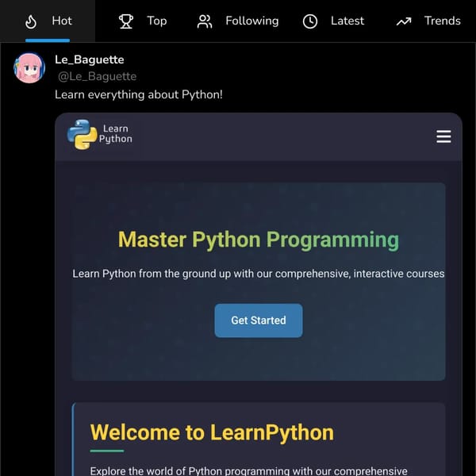This screenshot has height=476, width=476.
Task: Click the 'Learn everything about Python!' post text
Action: (x=139, y=94)
